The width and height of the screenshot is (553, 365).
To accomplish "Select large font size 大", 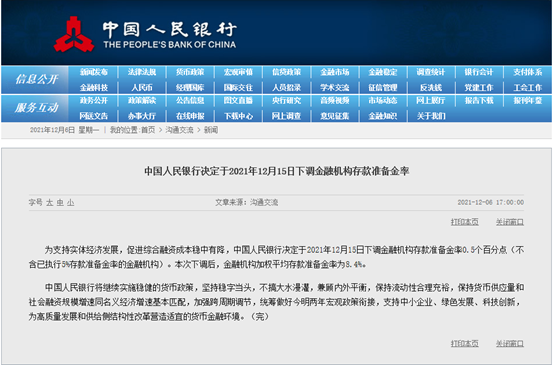I will [x=50, y=202].
